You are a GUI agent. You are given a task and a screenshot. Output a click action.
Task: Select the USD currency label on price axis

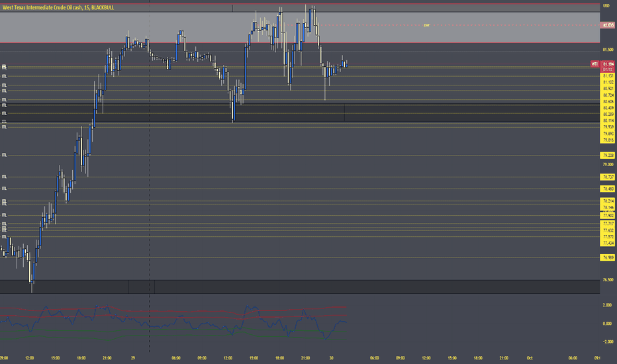coord(606,6)
